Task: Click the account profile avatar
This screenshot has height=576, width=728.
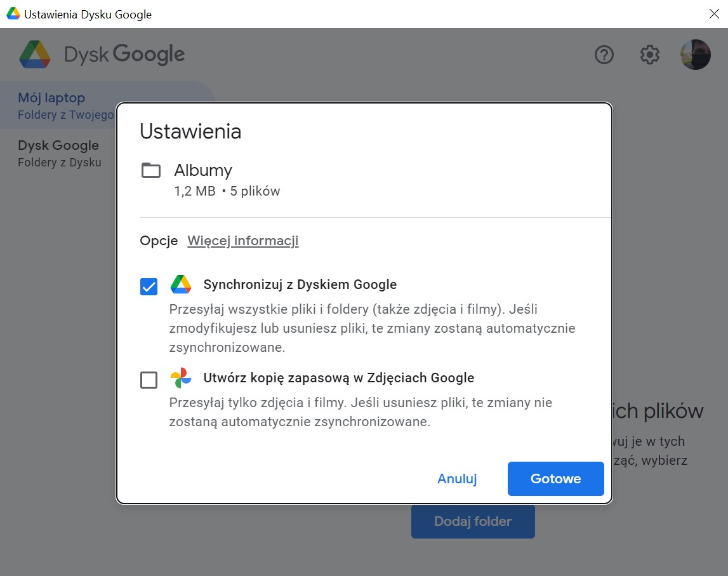Action: click(x=695, y=55)
